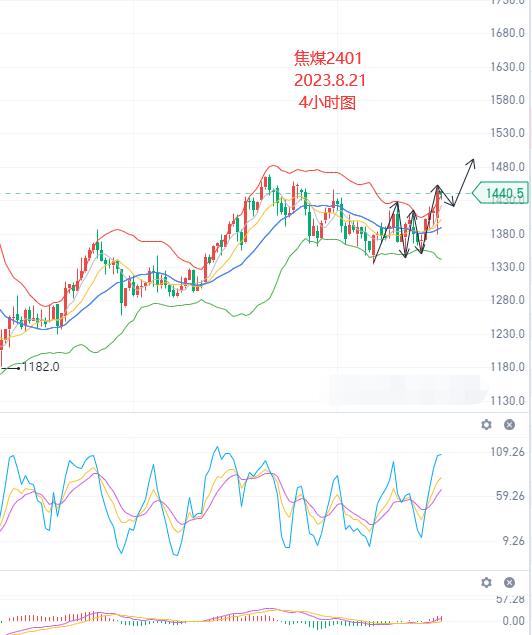Click the 1580.0 price axis label
532x635 pixels.
(x=507, y=100)
